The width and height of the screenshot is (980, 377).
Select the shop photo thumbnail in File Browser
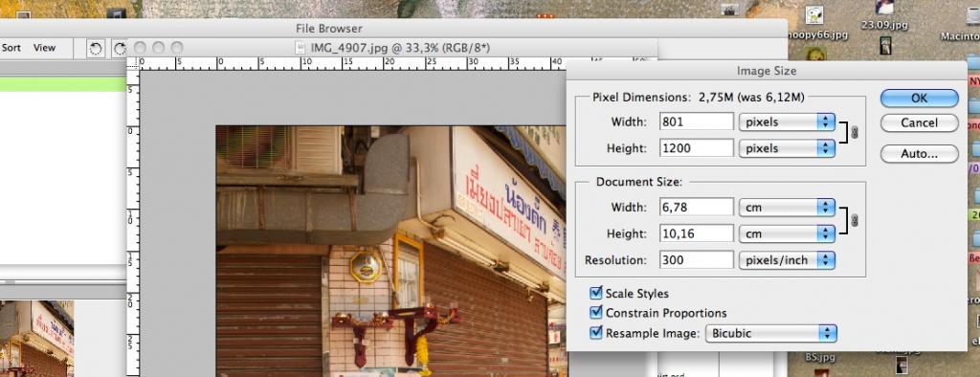click(x=37, y=338)
